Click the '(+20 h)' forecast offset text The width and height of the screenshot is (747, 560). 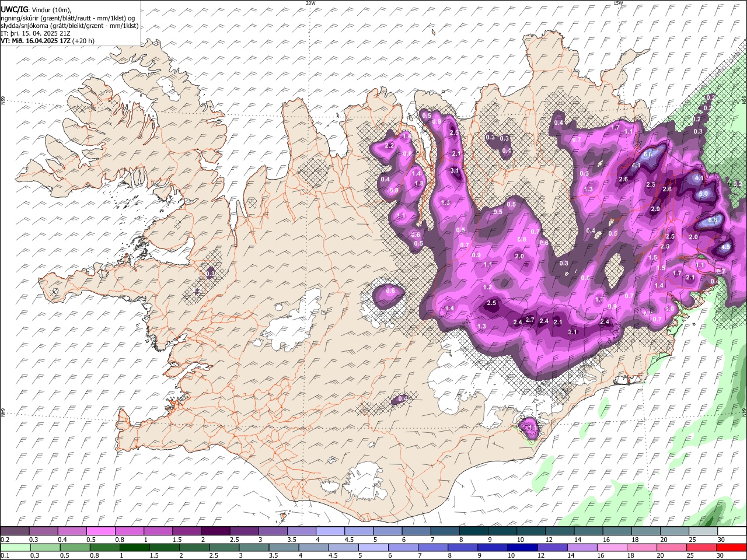pyautogui.click(x=83, y=41)
